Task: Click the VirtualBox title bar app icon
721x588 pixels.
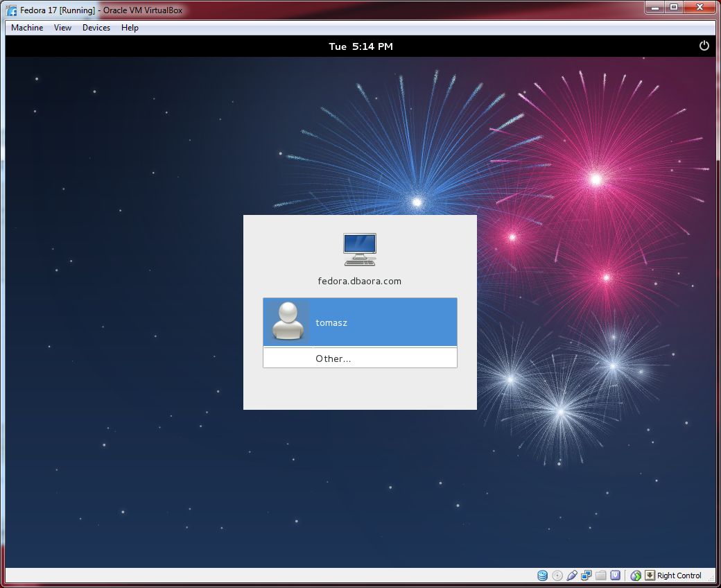Action: click(11, 10)
